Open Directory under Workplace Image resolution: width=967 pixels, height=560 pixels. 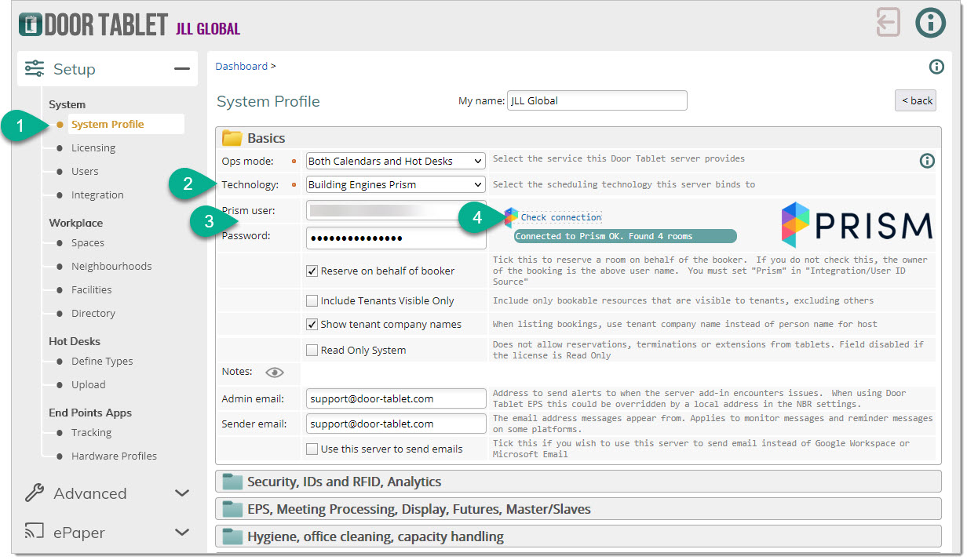click(x=93, y=314)
